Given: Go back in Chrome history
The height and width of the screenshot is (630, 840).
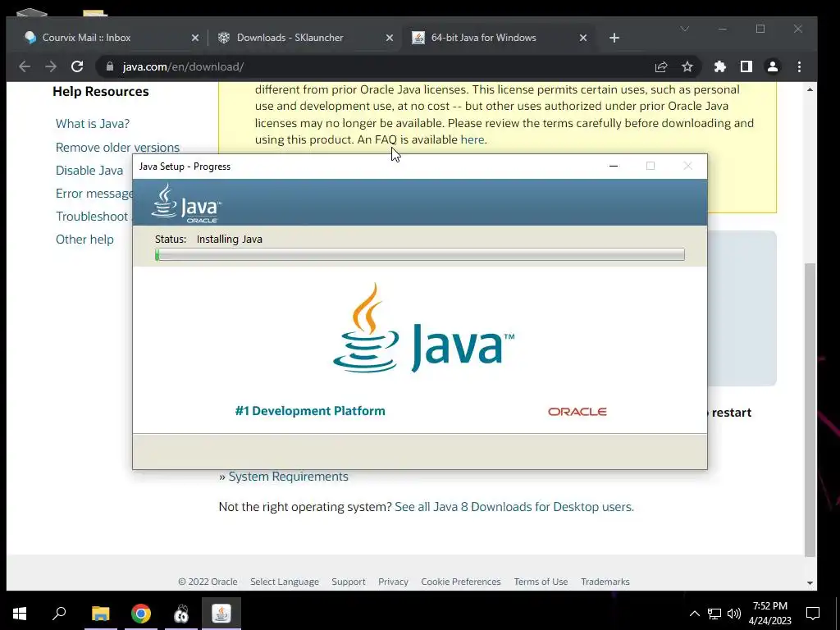Looking at the screenshot, I should click(25, 66).
